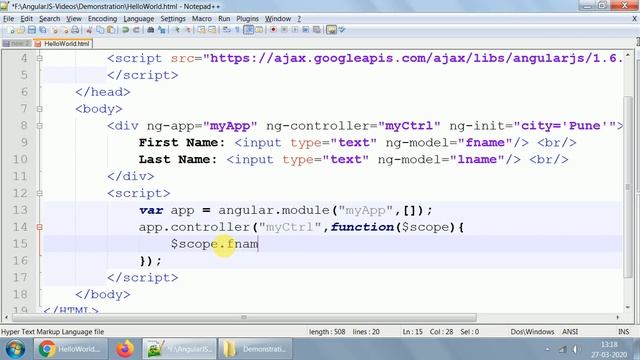
Task: Click the vertical scrollbar thumb
Action: click(628, 188)
